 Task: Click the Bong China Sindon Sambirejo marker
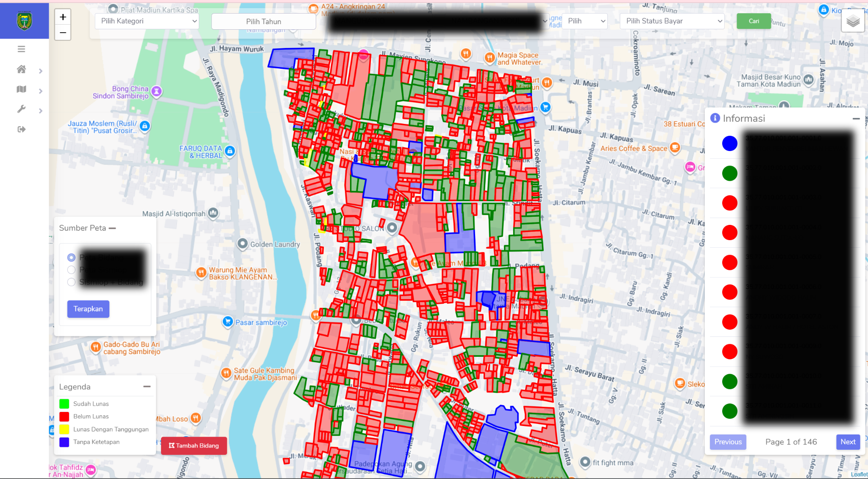pos(157,91)
